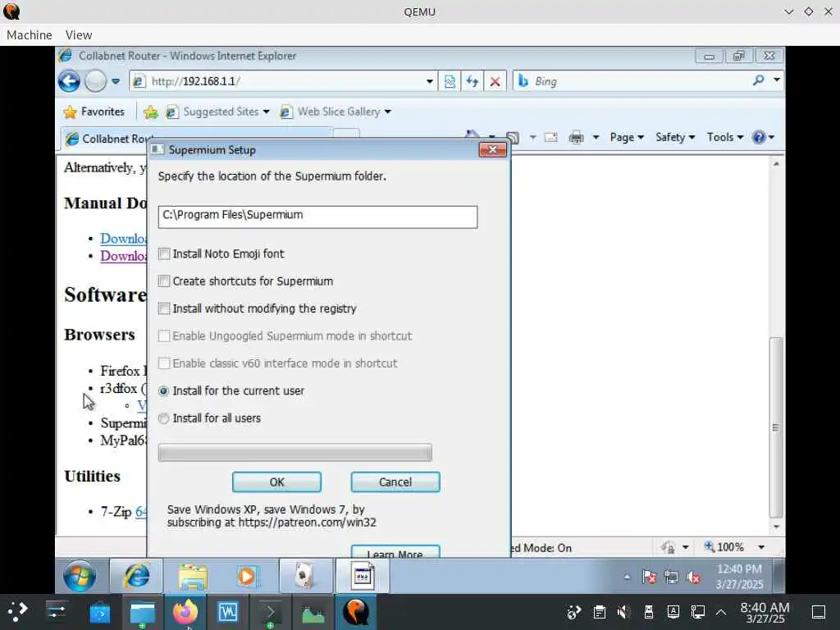Viewport: 840px width, 630px height.
Task: Stop page loading with the red X
Action: (x=495, y=81)
